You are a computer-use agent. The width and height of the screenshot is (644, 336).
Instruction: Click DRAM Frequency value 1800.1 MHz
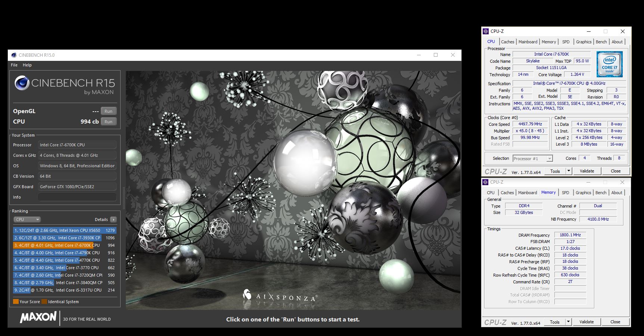tap(570, 235)
